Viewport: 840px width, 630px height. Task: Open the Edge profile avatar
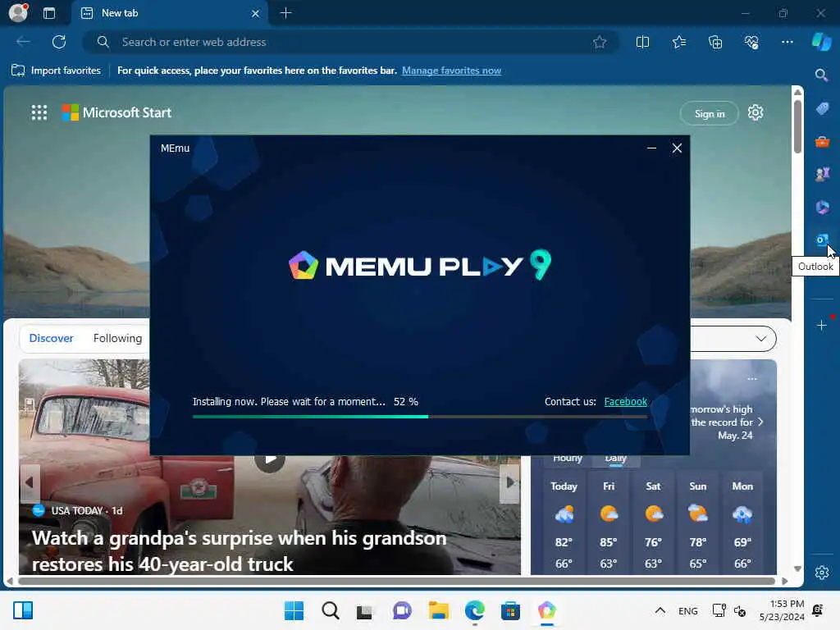click(x=18, y=12)
